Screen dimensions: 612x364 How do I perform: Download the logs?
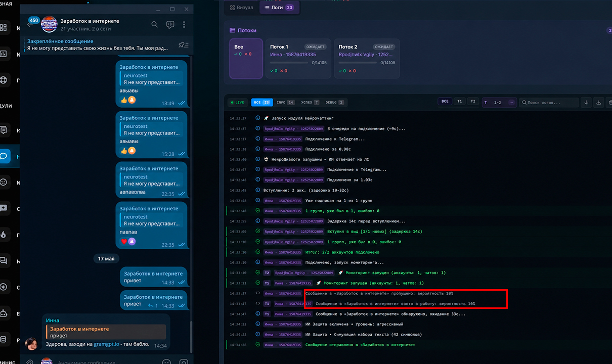coord(599,102)
